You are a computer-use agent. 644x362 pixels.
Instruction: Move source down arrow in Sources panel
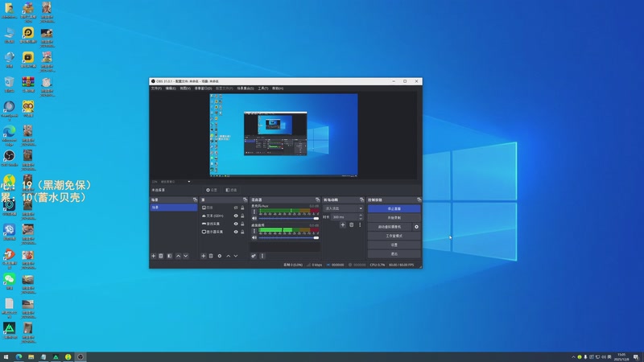point(236,256)
